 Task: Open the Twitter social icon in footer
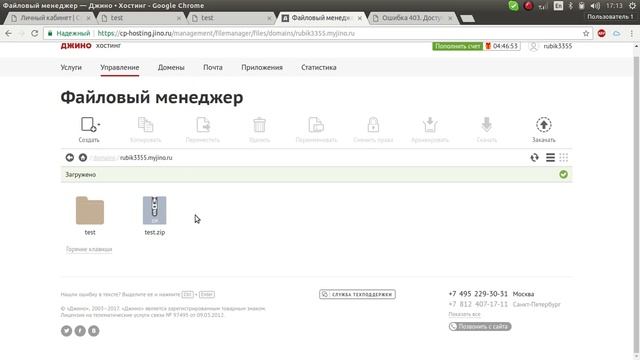click(x=67, y=331)
